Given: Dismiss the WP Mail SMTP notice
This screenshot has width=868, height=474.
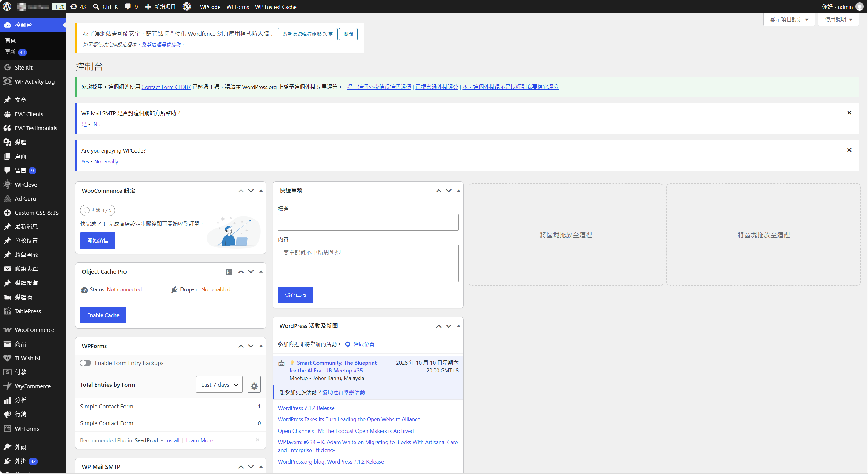Looking at the screenshot, I should coord(849,113).
